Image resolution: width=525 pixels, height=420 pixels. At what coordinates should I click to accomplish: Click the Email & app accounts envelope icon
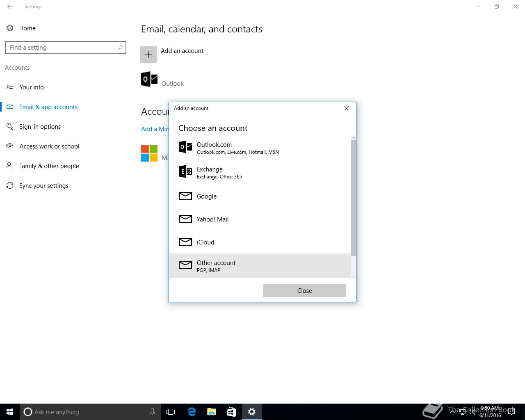coord(10,107)
